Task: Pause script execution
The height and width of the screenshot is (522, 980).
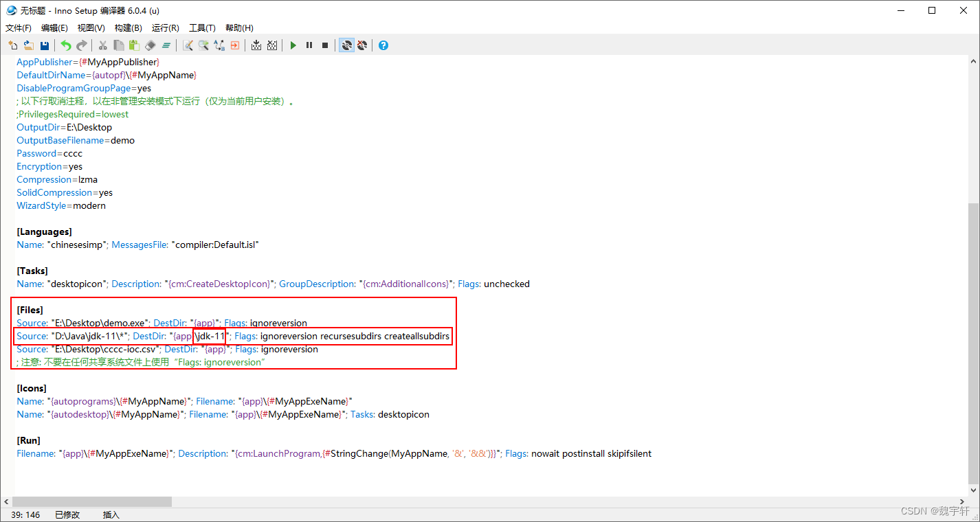Action: [309, 45]
